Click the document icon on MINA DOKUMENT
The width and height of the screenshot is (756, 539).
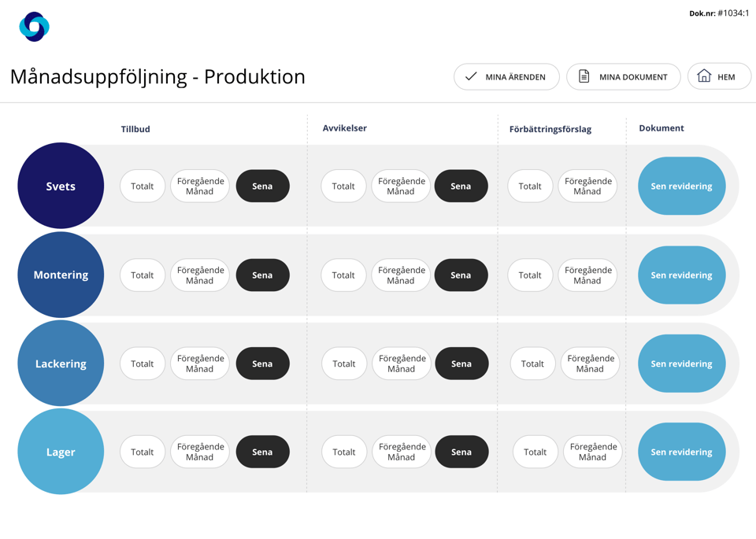tap(582, 76)
